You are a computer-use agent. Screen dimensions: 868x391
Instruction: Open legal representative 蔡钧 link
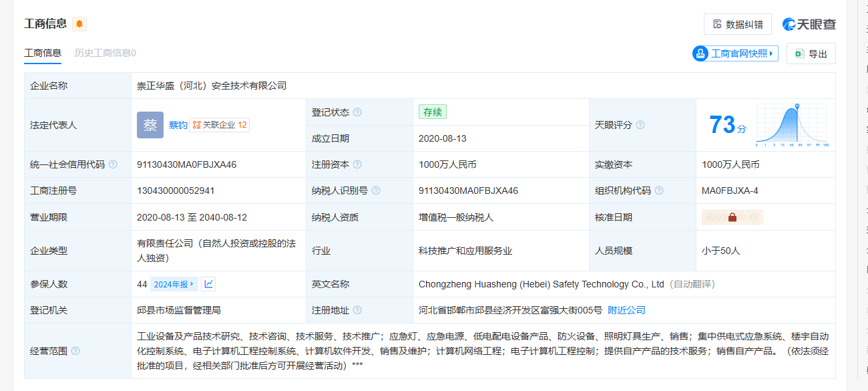tap(178, 125)
